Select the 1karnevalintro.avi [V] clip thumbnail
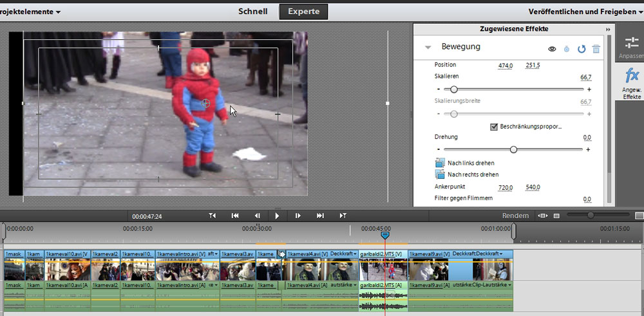The width and height of the screenshot is (644, 316). 187,269
